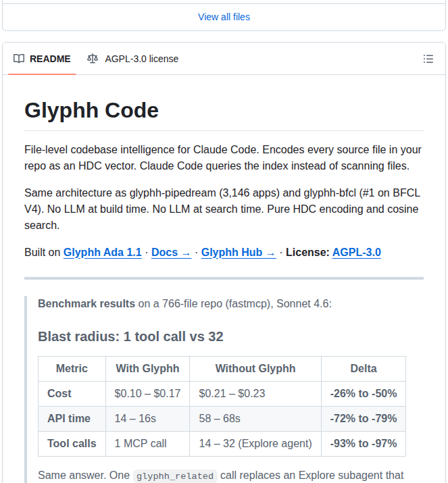Follow the Glyphh Ada 1.1 link

pyautogui.click(x=102, y=252)
